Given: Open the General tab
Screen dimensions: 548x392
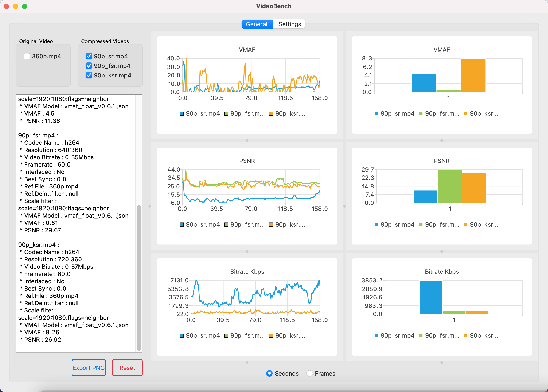Looking at the screenshot, I should (x=256, y=24).
